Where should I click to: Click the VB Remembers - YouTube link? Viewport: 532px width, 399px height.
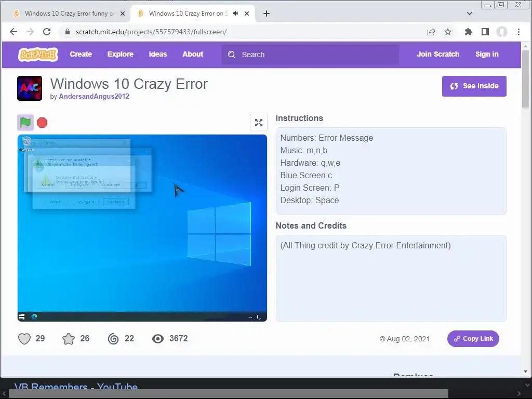click(76, 387)
